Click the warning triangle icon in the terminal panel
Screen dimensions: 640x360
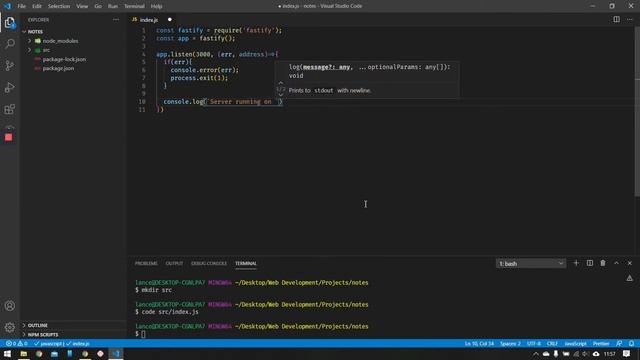(629, 278)
